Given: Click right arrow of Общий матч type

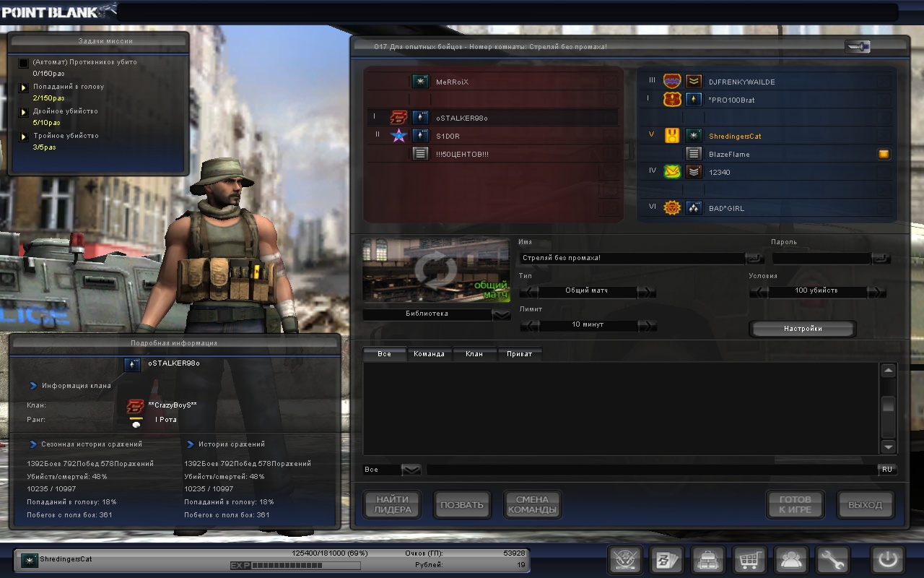Looking at the screenshot, I should pyautogui.click(x=647, y=291).
